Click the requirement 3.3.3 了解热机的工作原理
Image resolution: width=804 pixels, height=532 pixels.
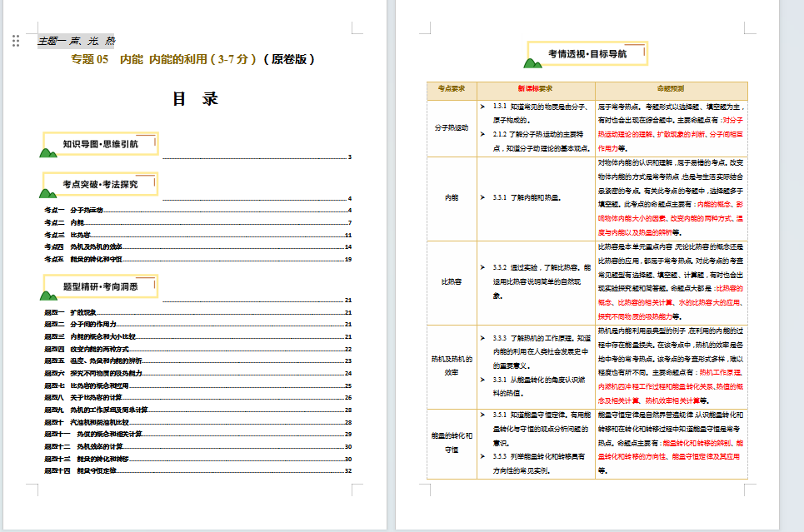pos(542,352)
